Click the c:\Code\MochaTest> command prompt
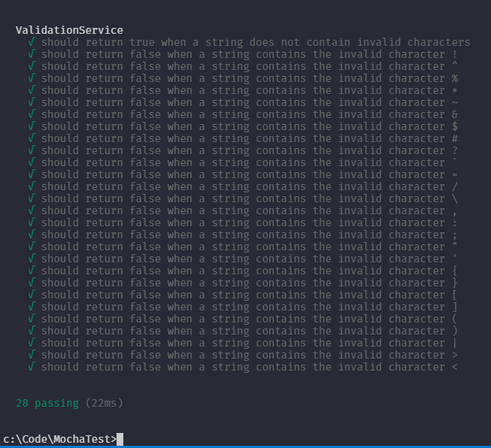Image resolution: width=491 pixels, height=448 pixels. 59,439
